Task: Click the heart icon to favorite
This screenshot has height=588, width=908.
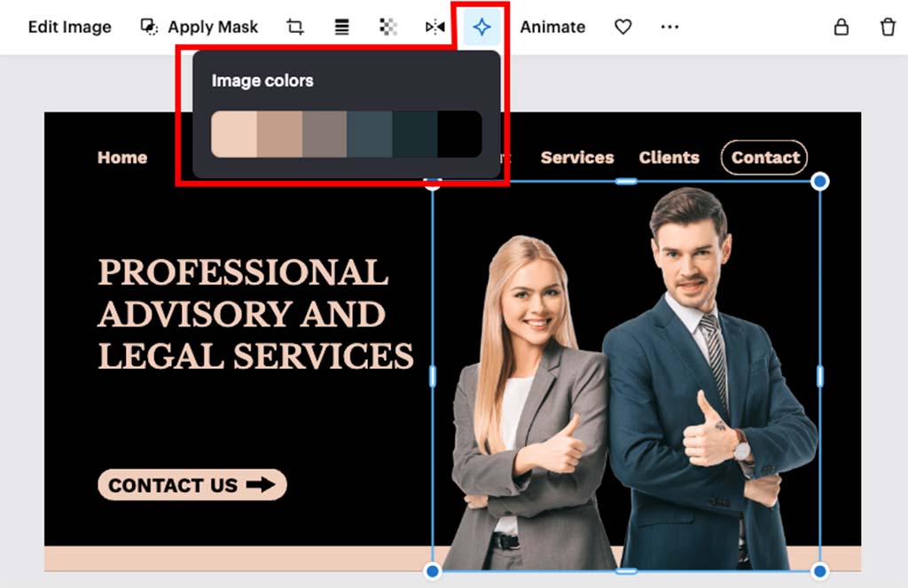Action: click(x=622, y=27)
